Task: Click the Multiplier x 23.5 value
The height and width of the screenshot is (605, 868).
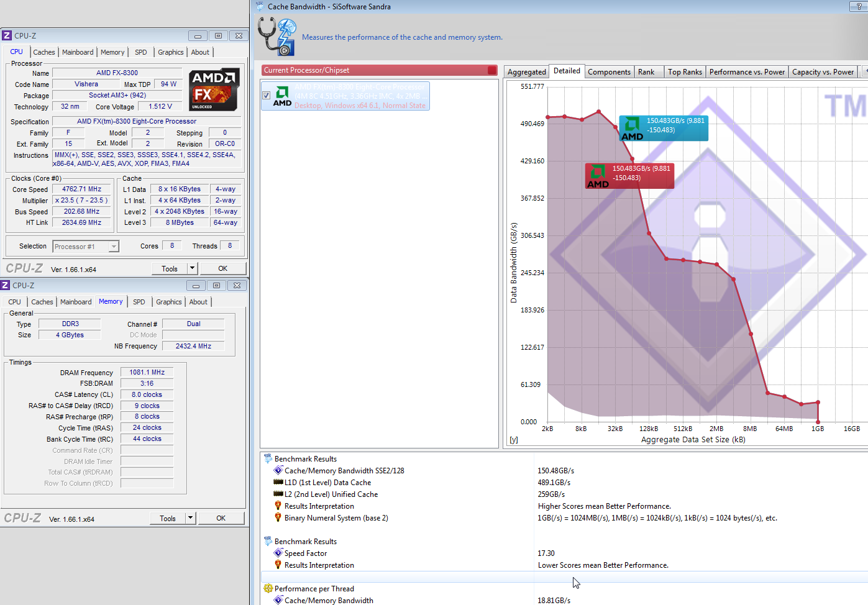Action: click(x=81, y=201)
